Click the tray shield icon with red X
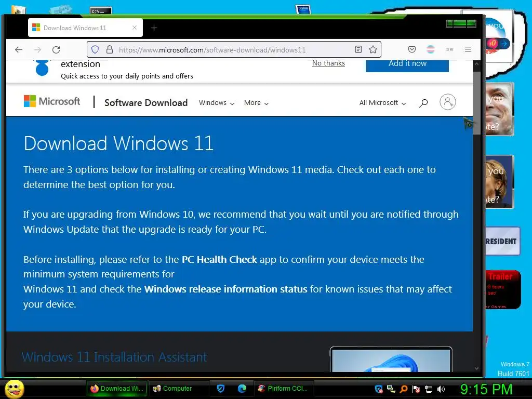The height and width of the screenshot is (399, 532). [379, 389]
